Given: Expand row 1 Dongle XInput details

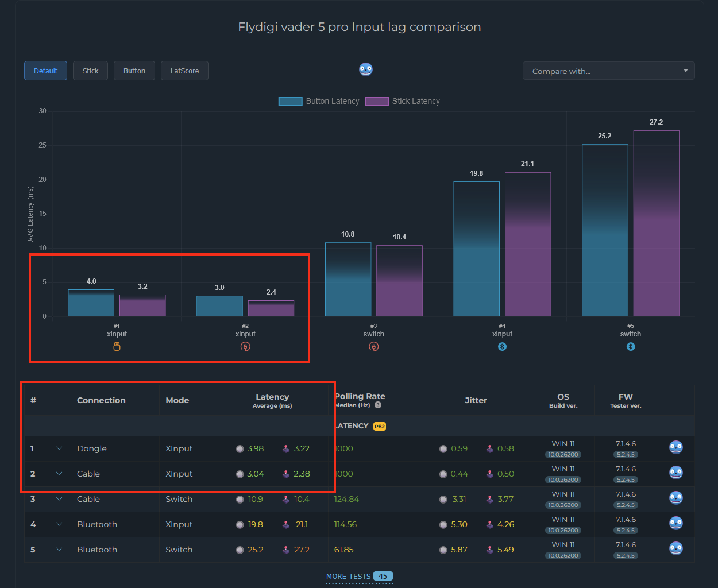Looking at the screenshot, I should (59, 448).
